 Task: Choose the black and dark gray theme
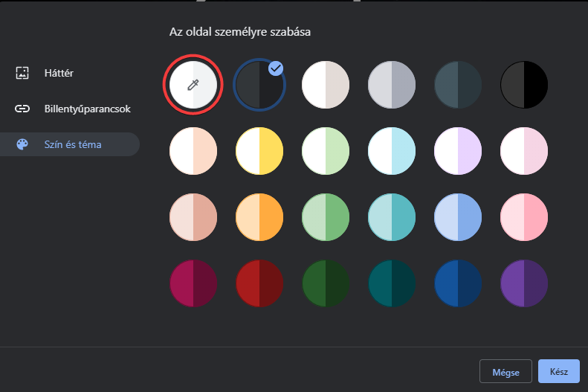(524, 85)
